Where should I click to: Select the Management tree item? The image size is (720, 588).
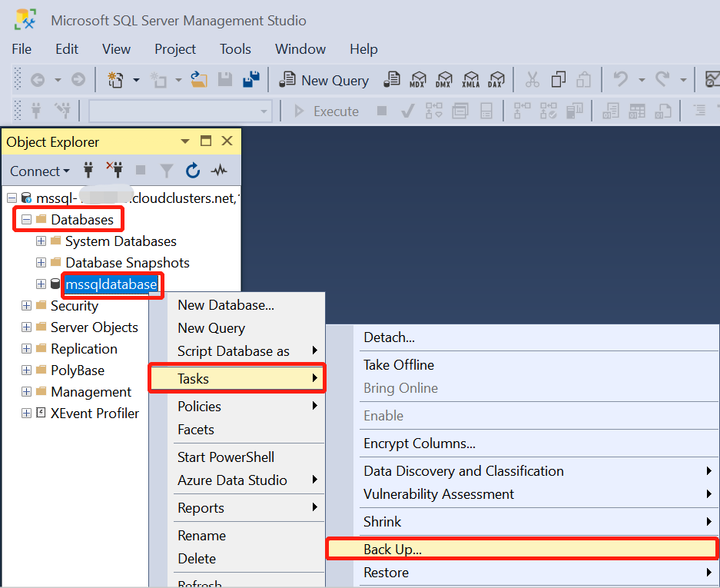[x=91, y=392]
